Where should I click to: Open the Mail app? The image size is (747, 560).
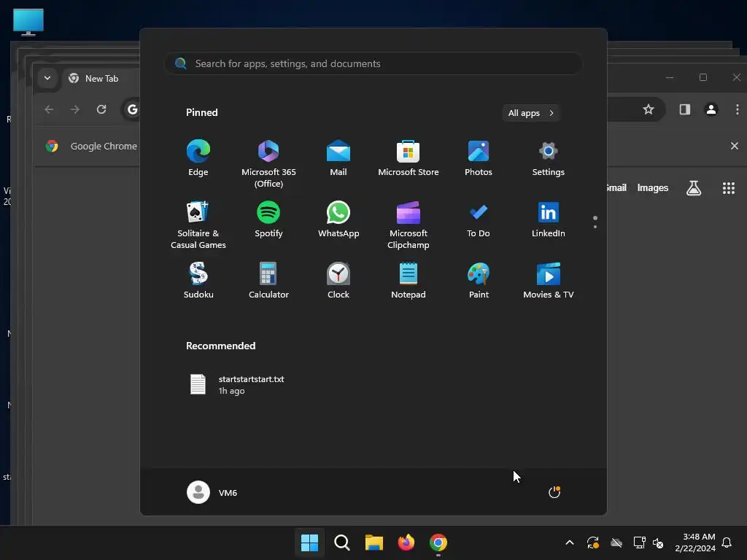(x=338, y=158)
